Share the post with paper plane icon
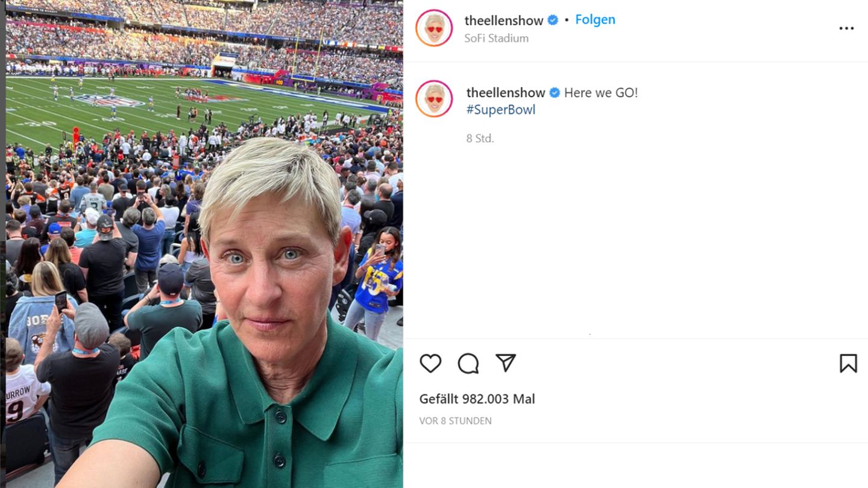The width and height of the screenshot is (868, 488). 505,363
